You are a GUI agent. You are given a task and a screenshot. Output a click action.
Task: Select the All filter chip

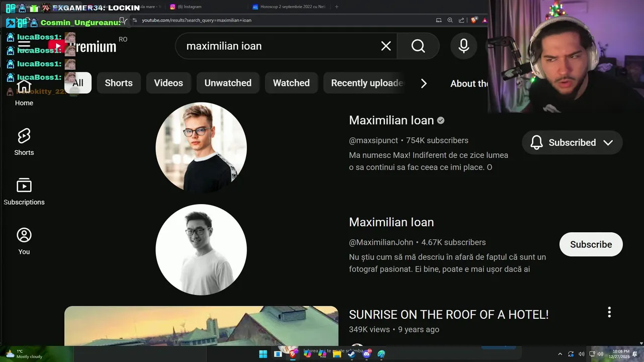click(78, 83)
